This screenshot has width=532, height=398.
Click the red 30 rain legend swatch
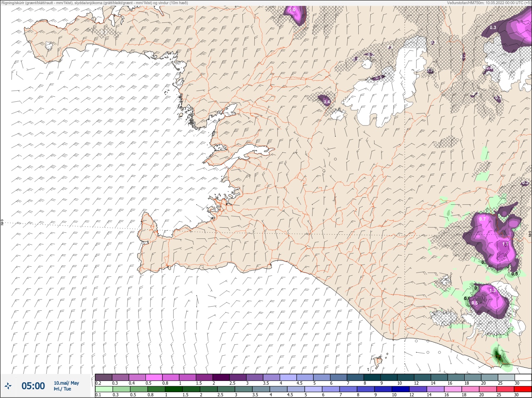[x=523, y=389]
